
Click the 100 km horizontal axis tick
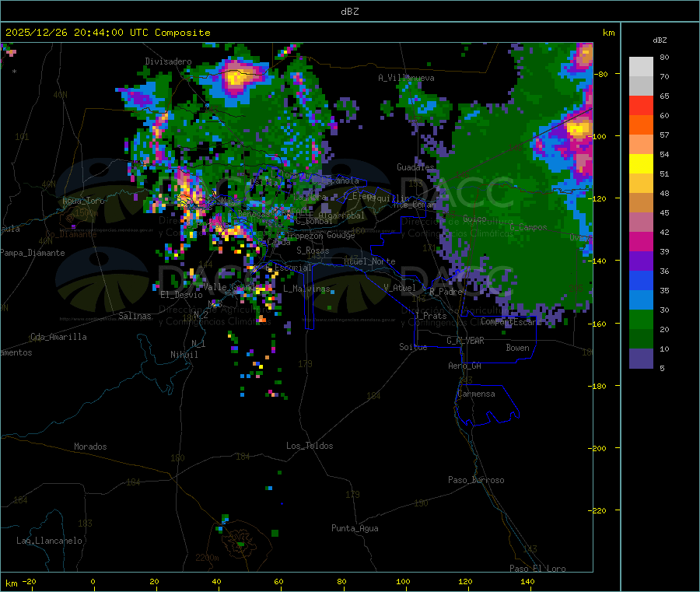pyautogui.click(x=403, y=581)
